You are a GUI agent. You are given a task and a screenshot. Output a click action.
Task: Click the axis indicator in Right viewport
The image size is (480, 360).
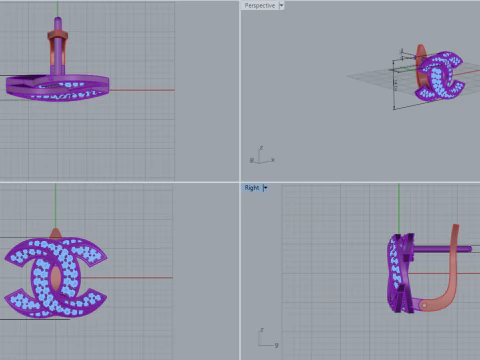(268, 338)
